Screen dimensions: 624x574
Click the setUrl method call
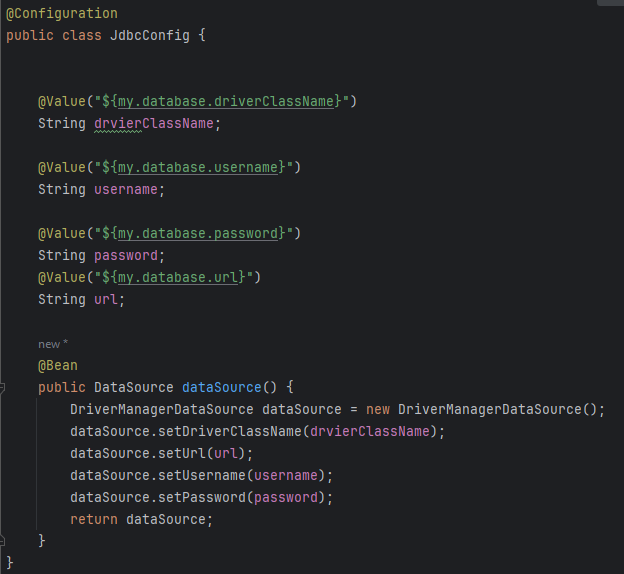coord(182,453)
